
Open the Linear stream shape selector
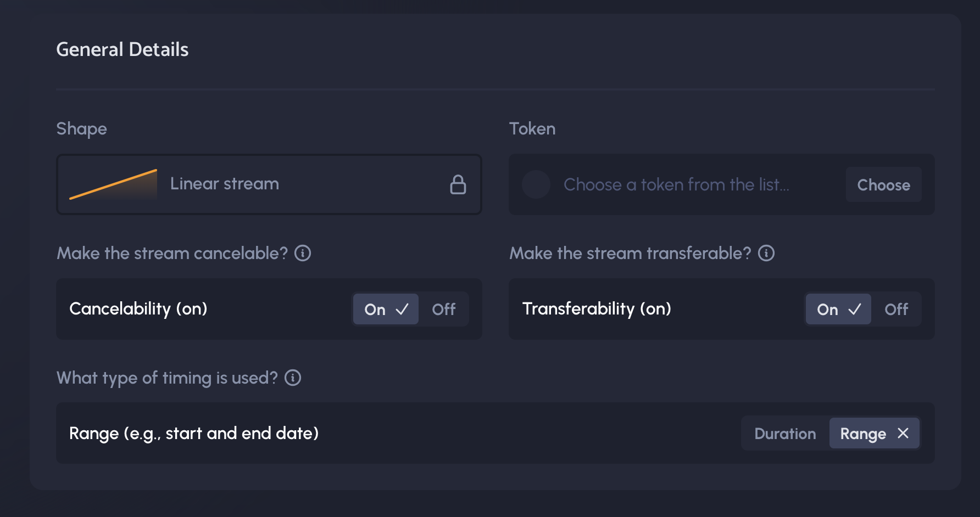tap(269, 184)
